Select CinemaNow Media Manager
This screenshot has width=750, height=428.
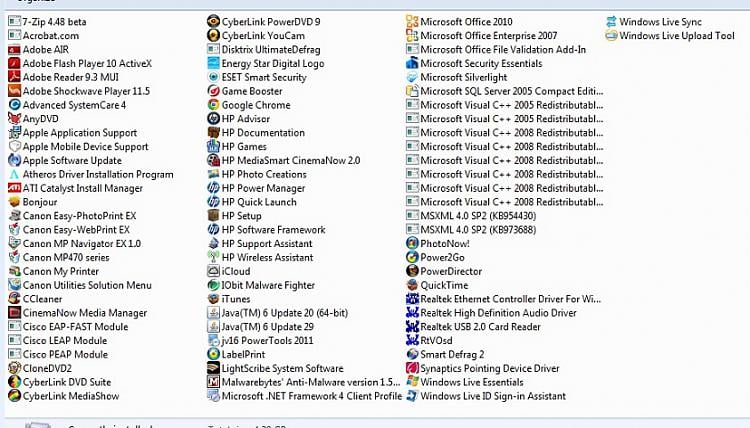coord(77,313)
